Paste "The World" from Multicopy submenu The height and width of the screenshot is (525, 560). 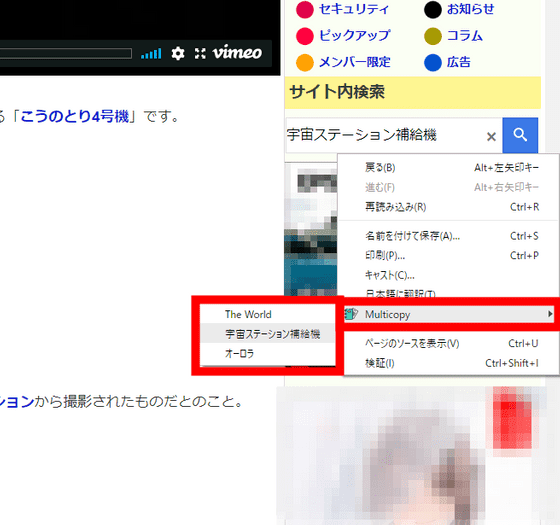coord(268,314)
